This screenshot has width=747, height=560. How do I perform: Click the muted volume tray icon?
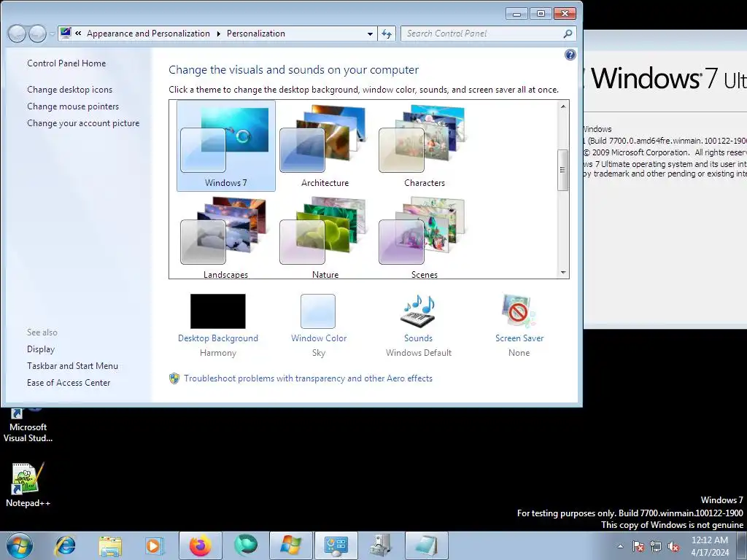point(673,546)
